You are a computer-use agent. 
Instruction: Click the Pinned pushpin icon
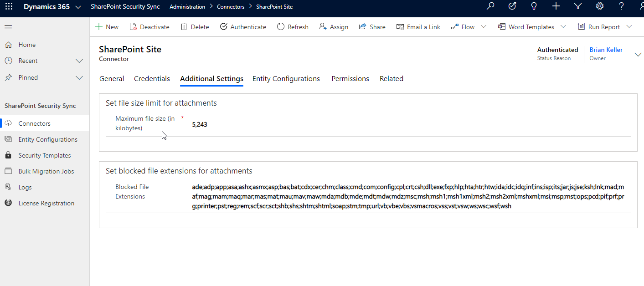click(8, 77)
